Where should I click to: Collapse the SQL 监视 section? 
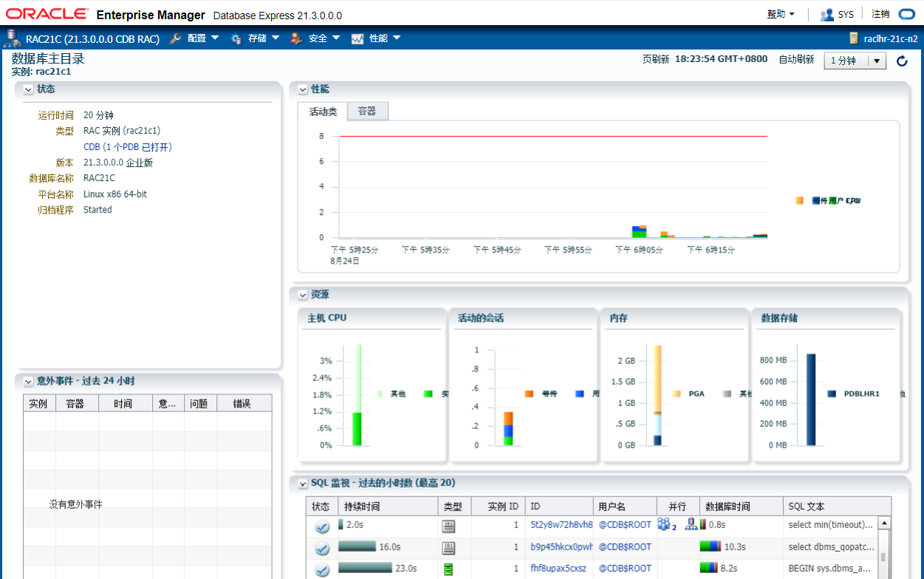(302, 484)
